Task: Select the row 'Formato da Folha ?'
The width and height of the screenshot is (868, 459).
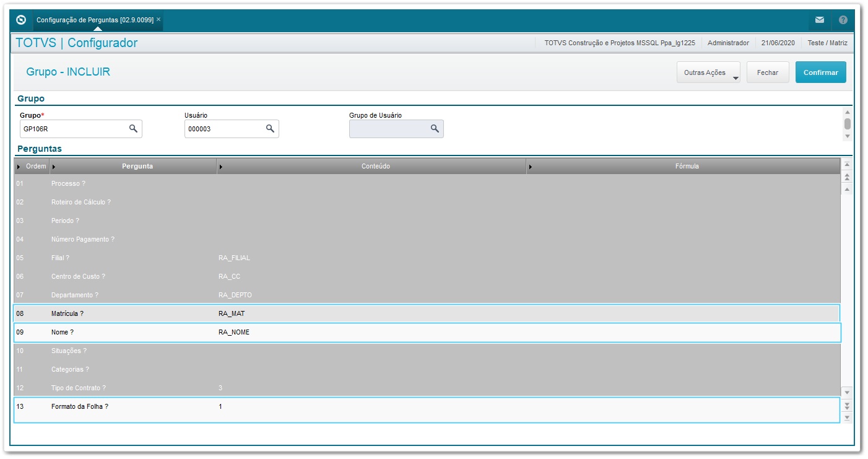Action: (427, 409)
